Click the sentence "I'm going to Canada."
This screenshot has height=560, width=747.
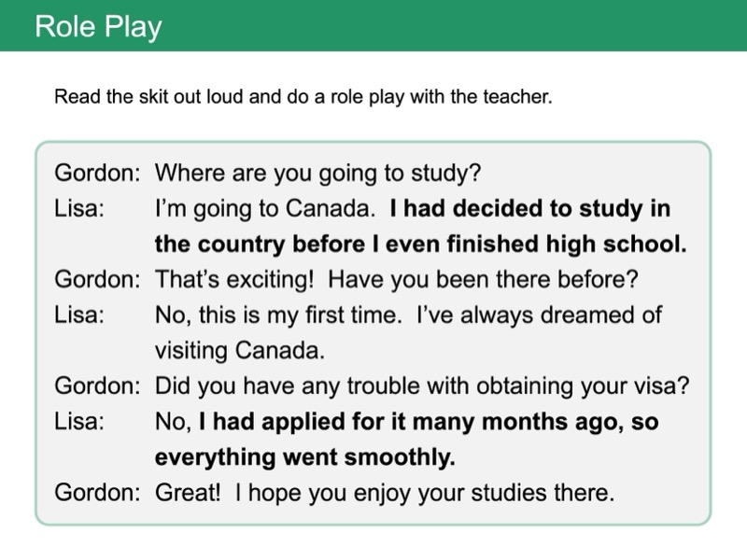[265, 209]
